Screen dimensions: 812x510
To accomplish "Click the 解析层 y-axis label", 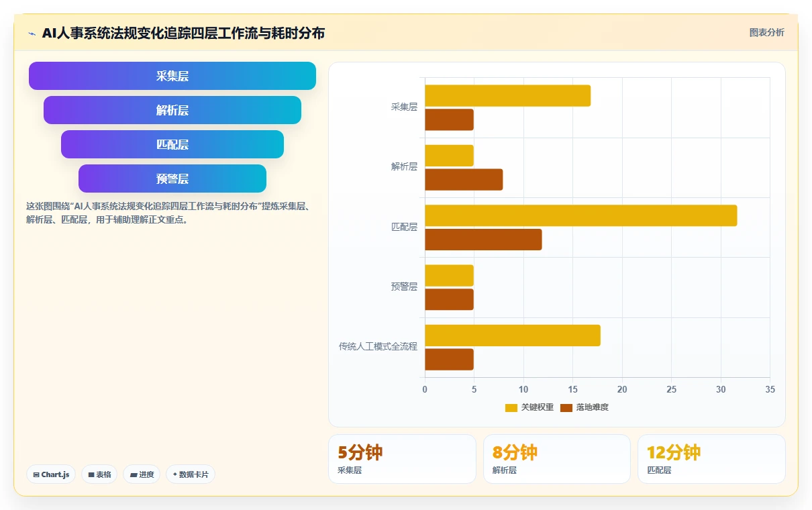I will (x=404, y=167).
